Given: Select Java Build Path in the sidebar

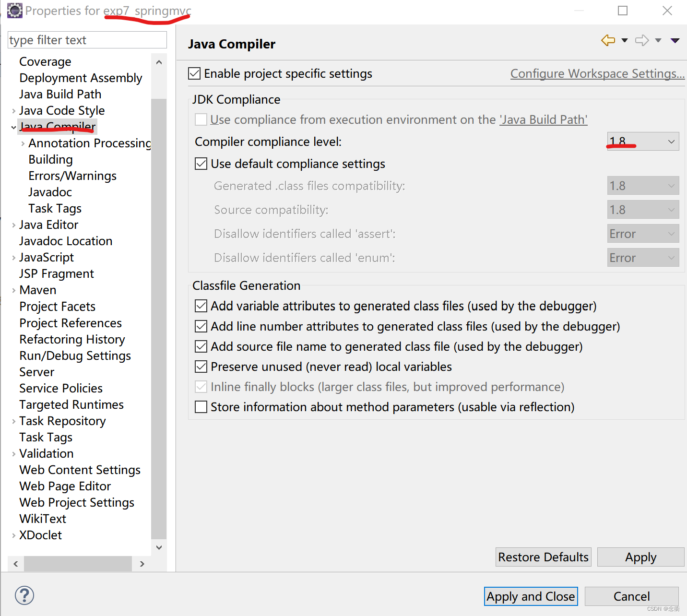Looking at the screenshot, I should coord(60,94).
